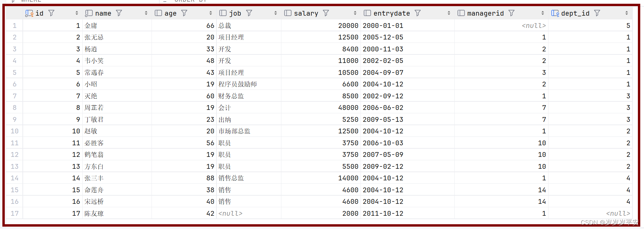
Task: Click job cell 销售总监
Action: (231, 178)
